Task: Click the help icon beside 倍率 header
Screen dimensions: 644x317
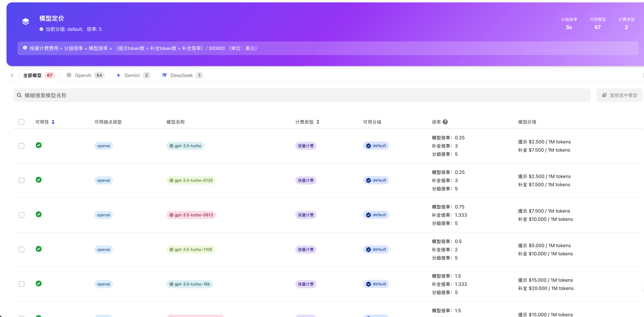Action: tap(445, 122)
